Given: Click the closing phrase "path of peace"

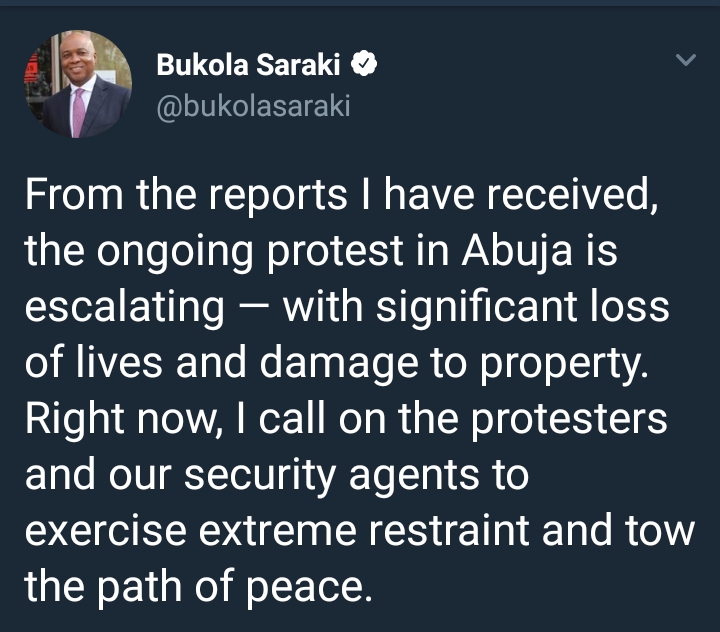Looking at the screenshot, I should [x=233, y=586].
